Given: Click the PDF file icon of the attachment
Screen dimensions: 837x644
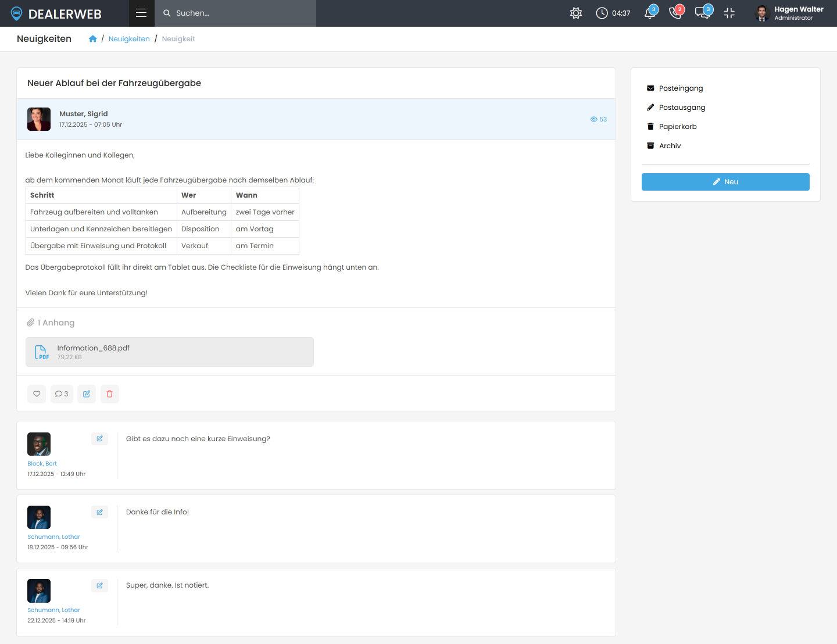Looking at the screenshot, I should pyautogui.click(x=41, y=352).
